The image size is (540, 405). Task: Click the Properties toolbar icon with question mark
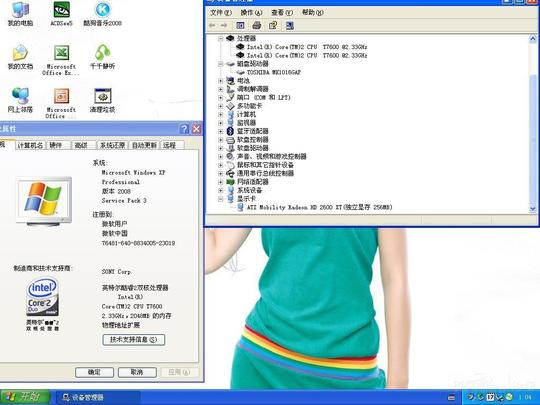point(273,25)
